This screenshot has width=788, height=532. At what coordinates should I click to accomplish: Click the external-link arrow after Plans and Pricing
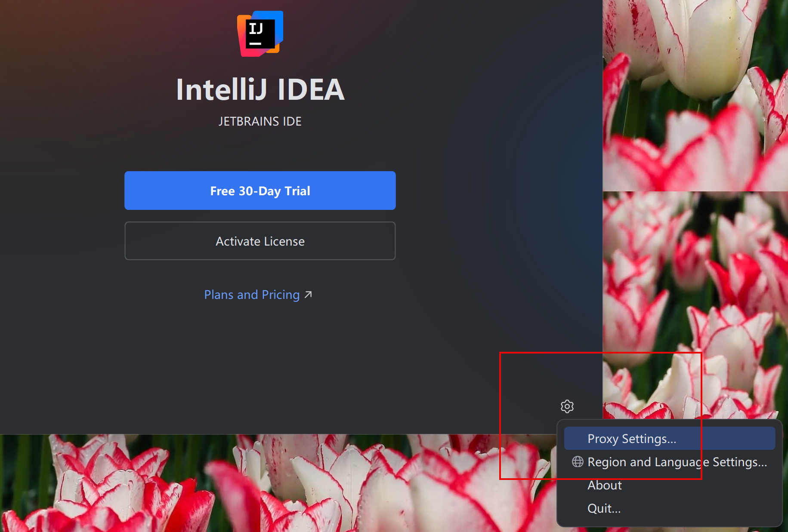[x=308, y=295]
